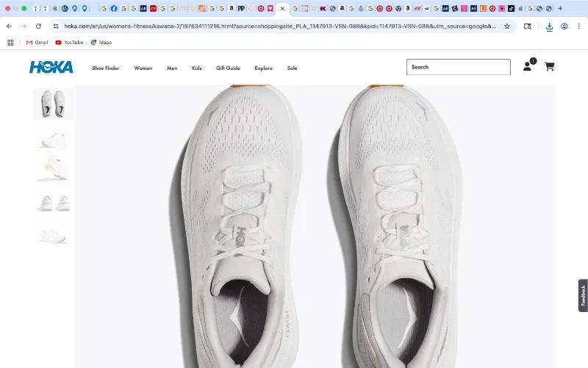Open the account profile icon

[x=529, y=65]
